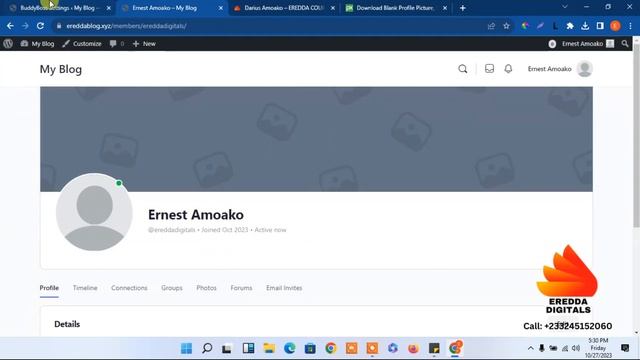Image resolution: width=640 pixels, height=360 pixels.
Task: Bookmark this page with the star icon
Action: 507,26
